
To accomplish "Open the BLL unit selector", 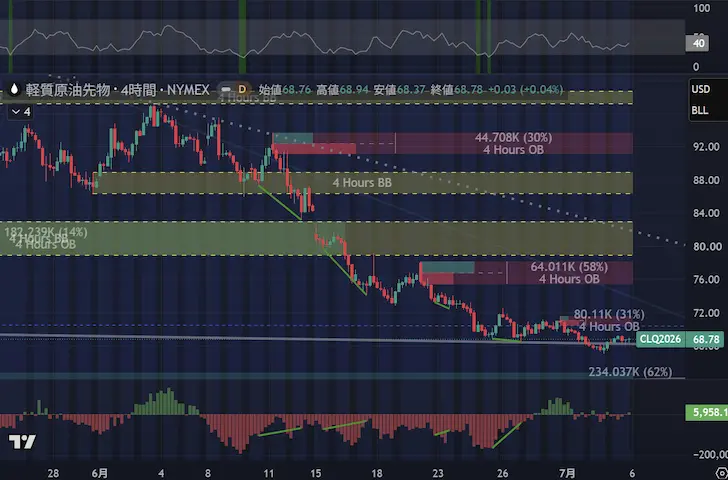I will point(700,110).
